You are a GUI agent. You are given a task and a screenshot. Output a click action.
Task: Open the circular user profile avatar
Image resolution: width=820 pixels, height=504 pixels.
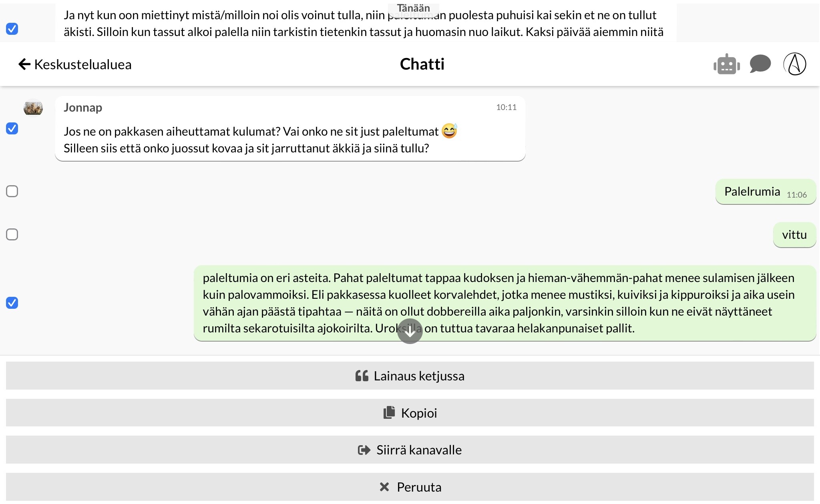point(794,64)
